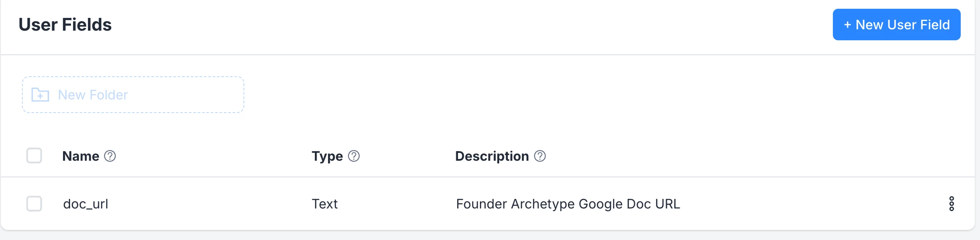Click empty space inside the dashed New Folder box

[x=188, y=95]
